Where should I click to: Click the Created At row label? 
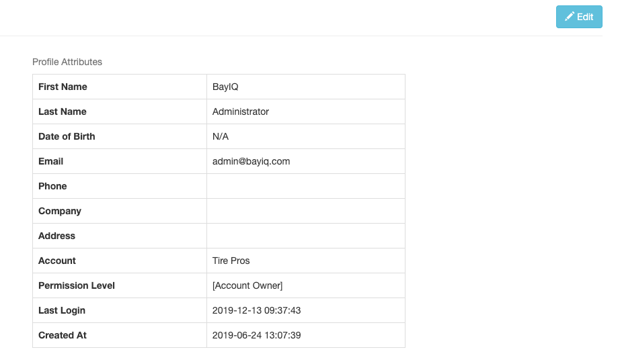(x=63, y=335)
